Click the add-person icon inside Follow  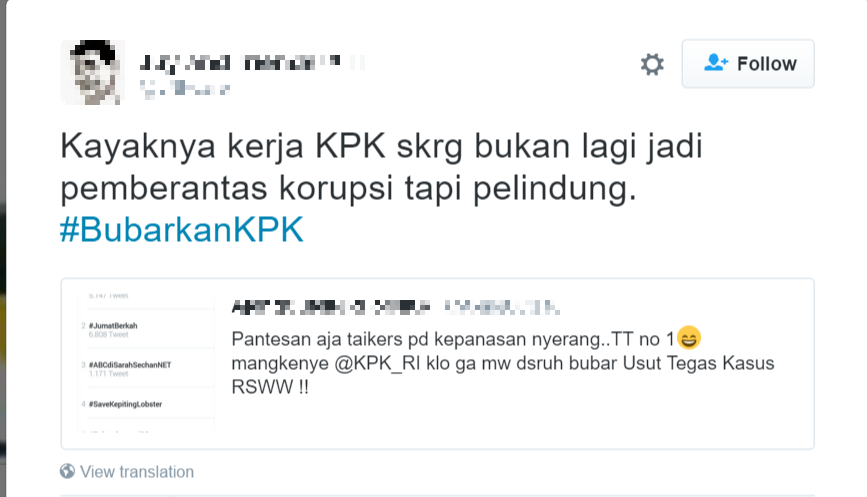(715, 62)
